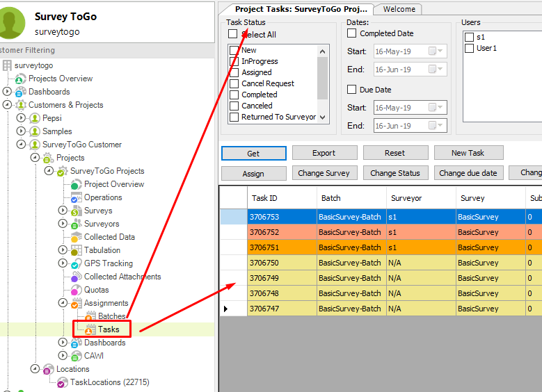The height and width of the screenshot is (392, 542).
Task: Click the Reset button
Action: tap(395, 153)
